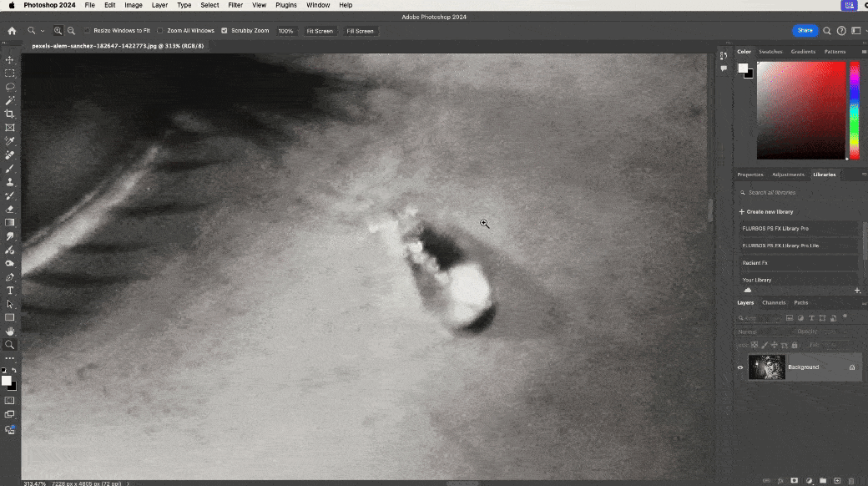Click the rainbow hue slider strip
Image resolution: width=868 pixels, height=486 pixels.
(x=854, y=110)
